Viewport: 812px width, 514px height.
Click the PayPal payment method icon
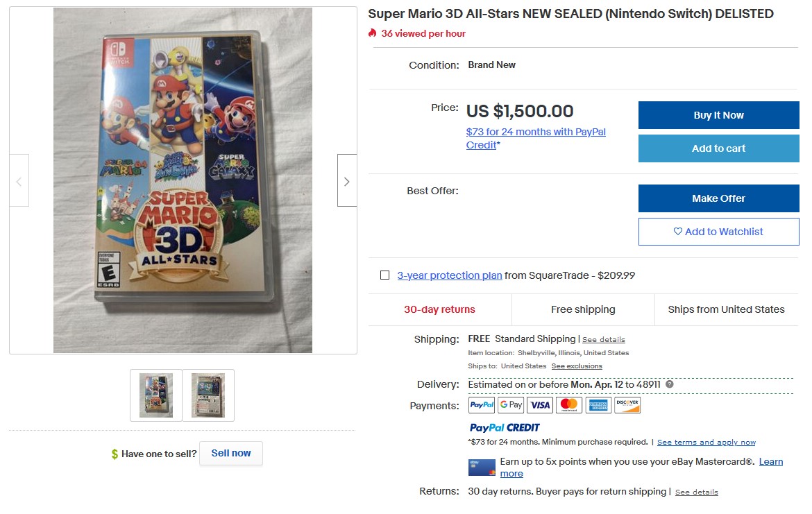click(481, 404)
